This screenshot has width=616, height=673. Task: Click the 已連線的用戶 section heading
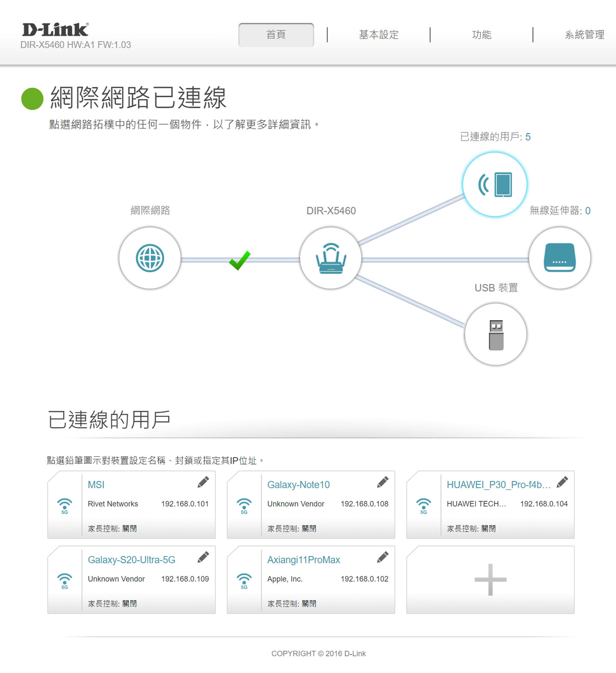(x=109, y=420)
